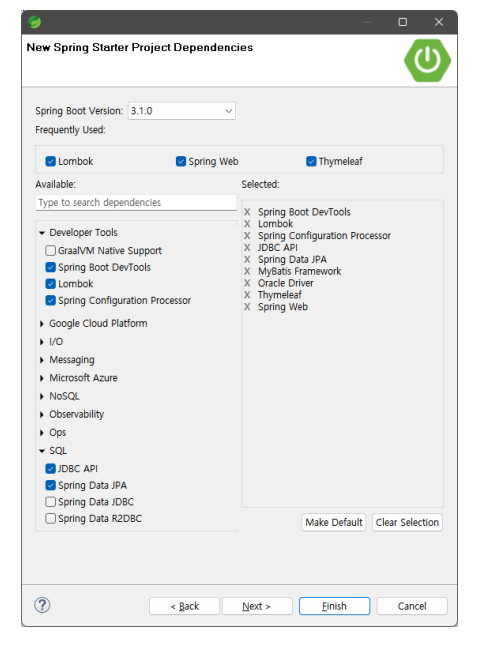Open the Spring Boot Version dropdown
This screenshot has height=654, width=496.
click(181, 111)
